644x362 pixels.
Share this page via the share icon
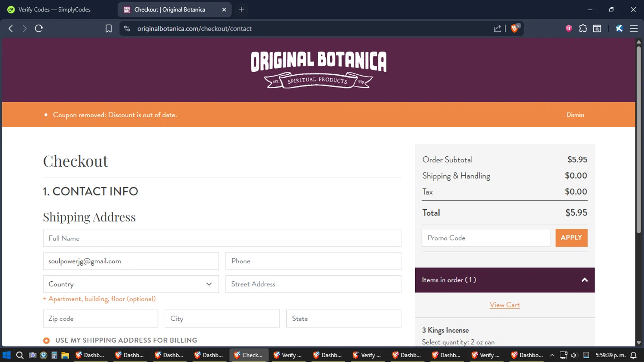coord(498,28)
